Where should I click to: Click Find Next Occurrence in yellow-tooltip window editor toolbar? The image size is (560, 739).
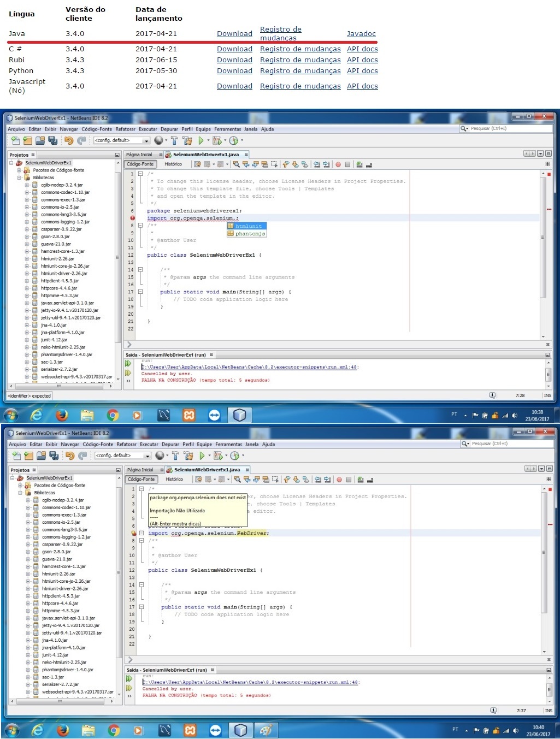pyautogui.click(x=256, y=480)
